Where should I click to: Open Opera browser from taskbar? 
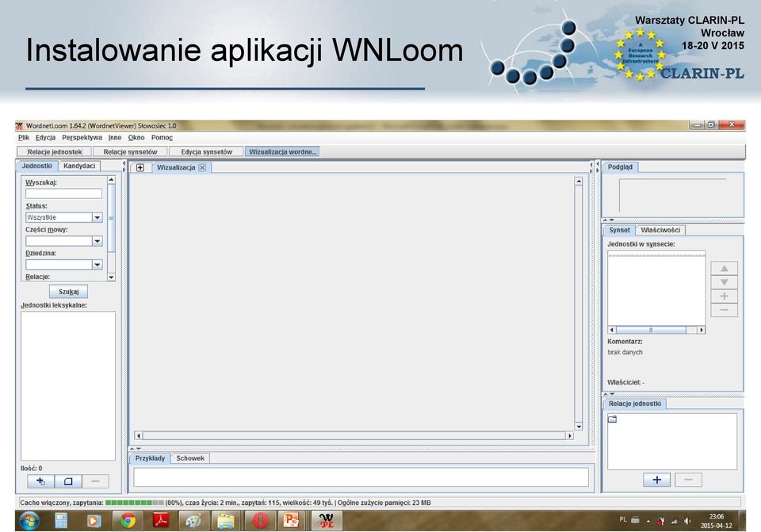261,521
